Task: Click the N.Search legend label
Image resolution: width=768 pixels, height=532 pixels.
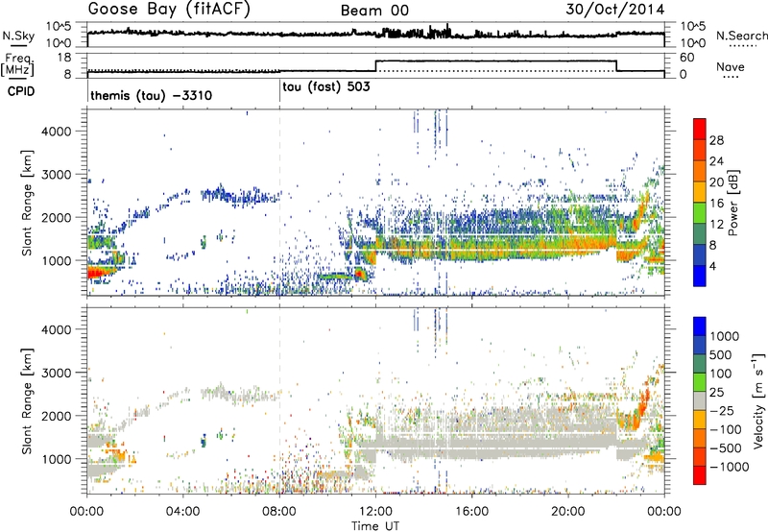Action: 741,36
